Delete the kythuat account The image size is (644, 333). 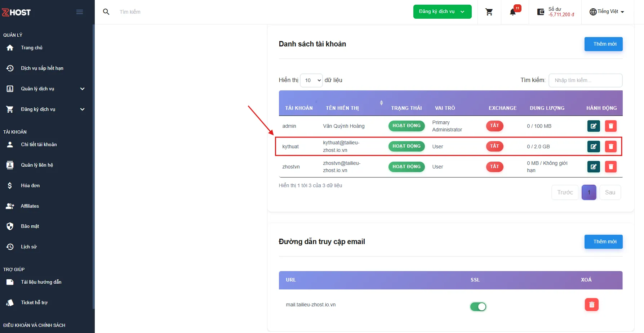click(611, 147)
